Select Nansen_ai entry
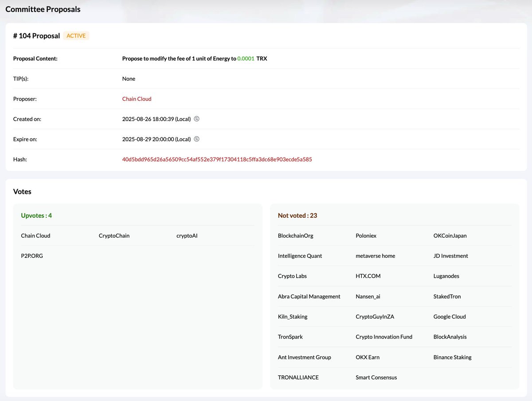 [x=368, y=296]
